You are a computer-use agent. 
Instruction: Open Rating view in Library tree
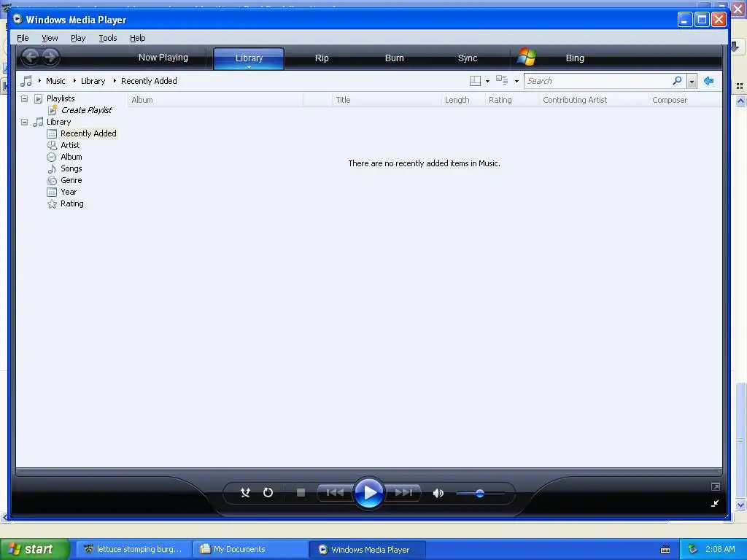tap(72, 204)
